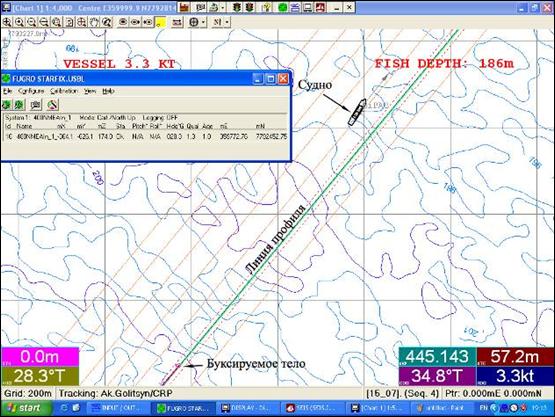Open the crosshair target dropdown arrow
Viewport: 555px width, 417px height.
pyautogui.click(x=203, y=22)
